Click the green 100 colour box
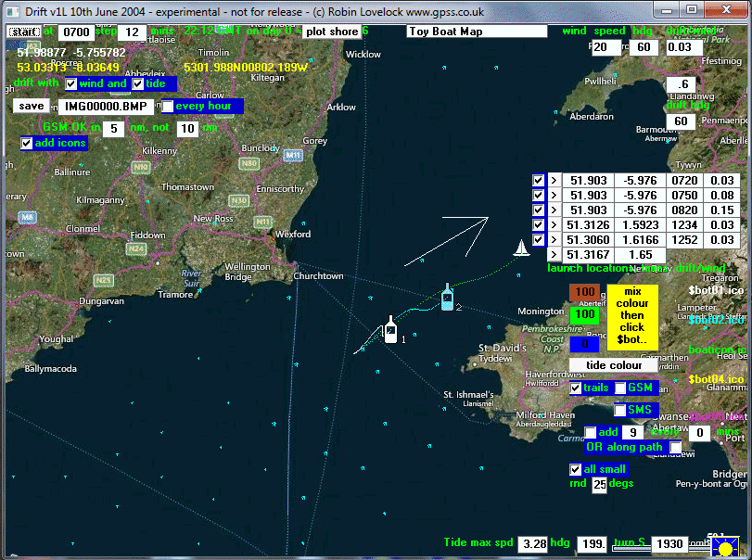The width and height of the screenshot is (752, 560). [x=583, y=315]
